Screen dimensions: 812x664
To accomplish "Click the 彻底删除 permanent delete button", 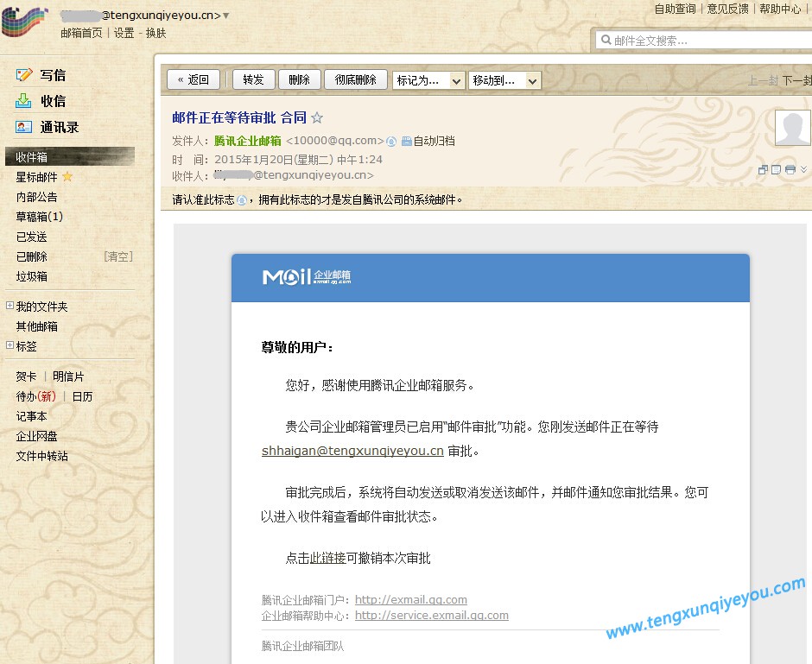I will click(x=356, y=79).
